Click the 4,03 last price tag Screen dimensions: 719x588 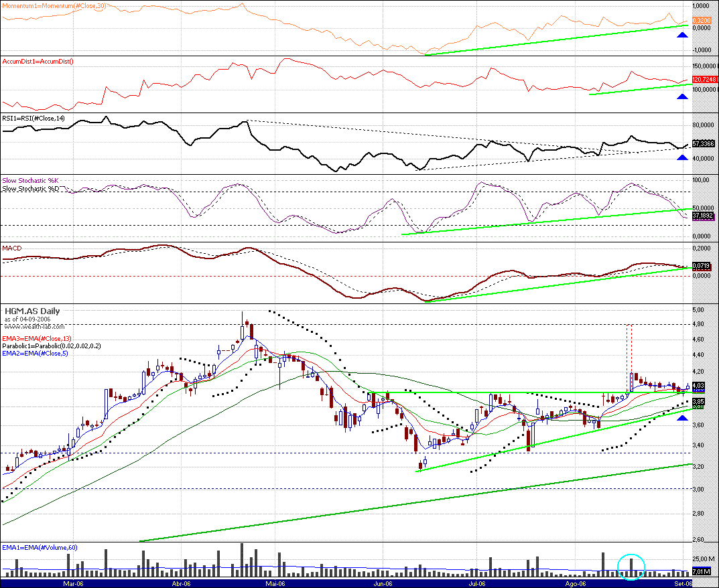coord(698,386)
